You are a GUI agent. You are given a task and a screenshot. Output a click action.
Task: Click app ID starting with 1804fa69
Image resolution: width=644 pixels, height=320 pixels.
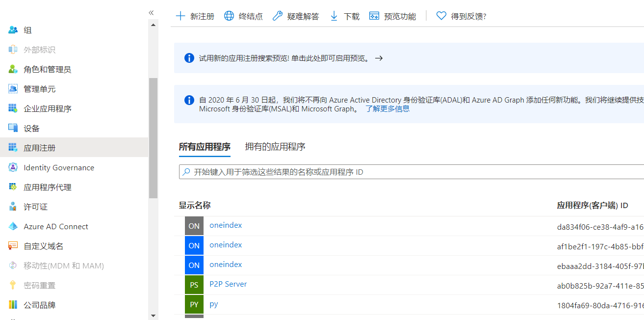pyautogui.click(x=600, y=305)
